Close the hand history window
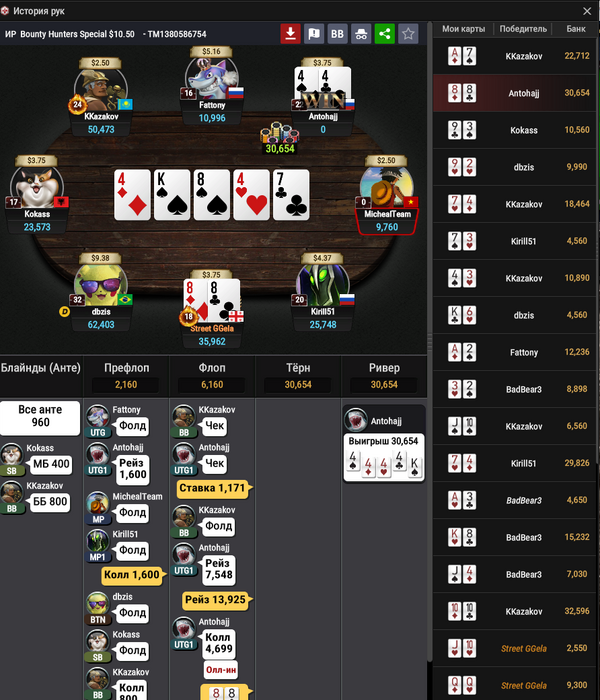 pyautogui.click(x=588, y=11)
